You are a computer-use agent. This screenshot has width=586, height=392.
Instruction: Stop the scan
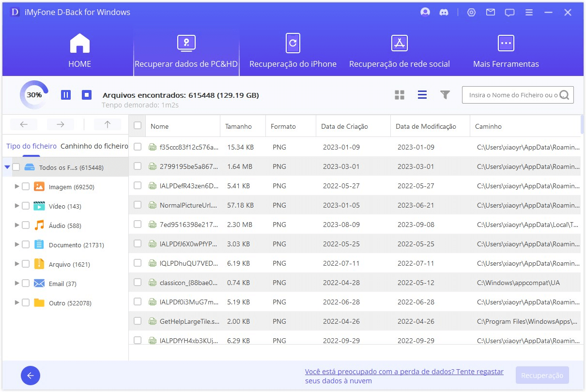point(87,95)
